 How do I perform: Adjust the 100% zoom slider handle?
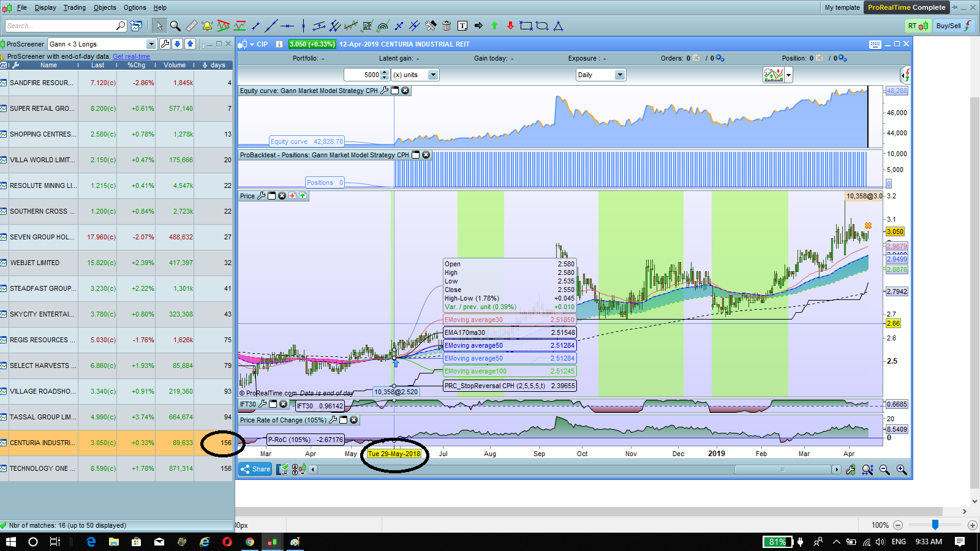pos(935,525)
